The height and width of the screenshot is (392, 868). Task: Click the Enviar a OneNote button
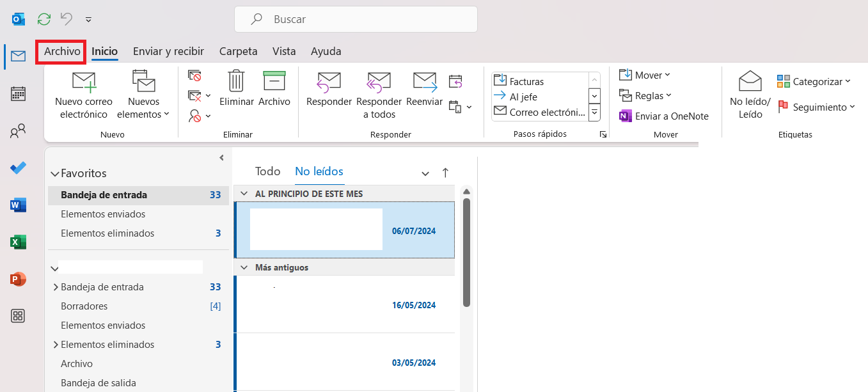tap(664, 116)
